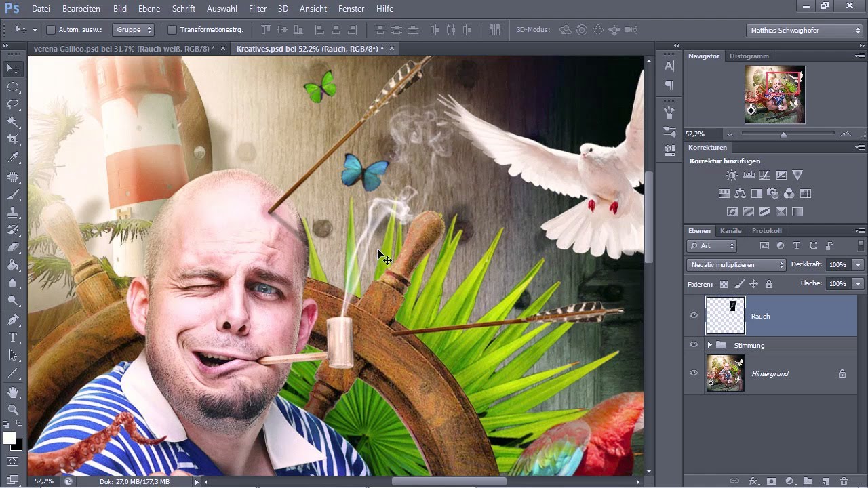
Task: Switch to verena Galileo.psd document tab
Action: coord(125,49)
